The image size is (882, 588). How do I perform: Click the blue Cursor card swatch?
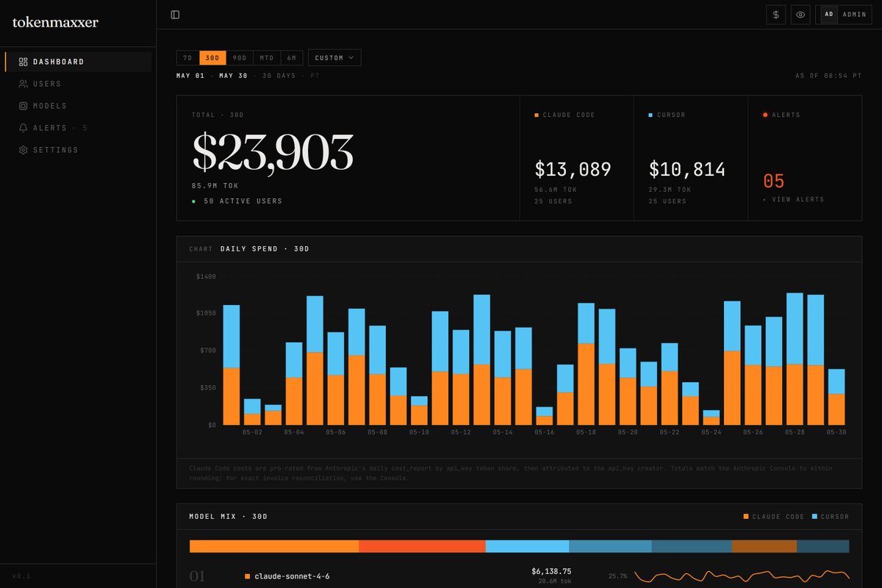point(650,115)
